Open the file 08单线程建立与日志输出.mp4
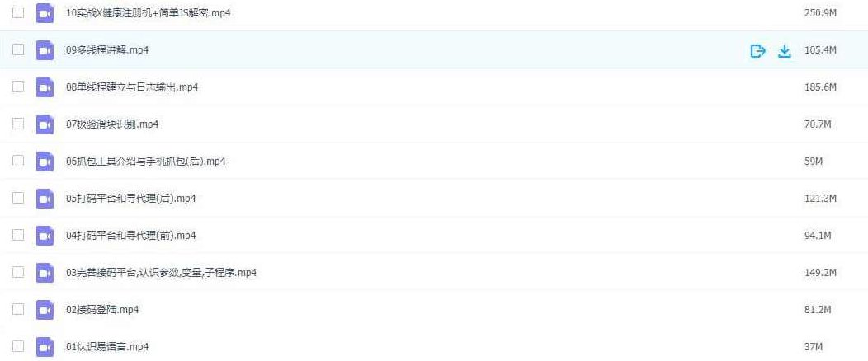This screenshot has width=868, height=361. (132, 87)
